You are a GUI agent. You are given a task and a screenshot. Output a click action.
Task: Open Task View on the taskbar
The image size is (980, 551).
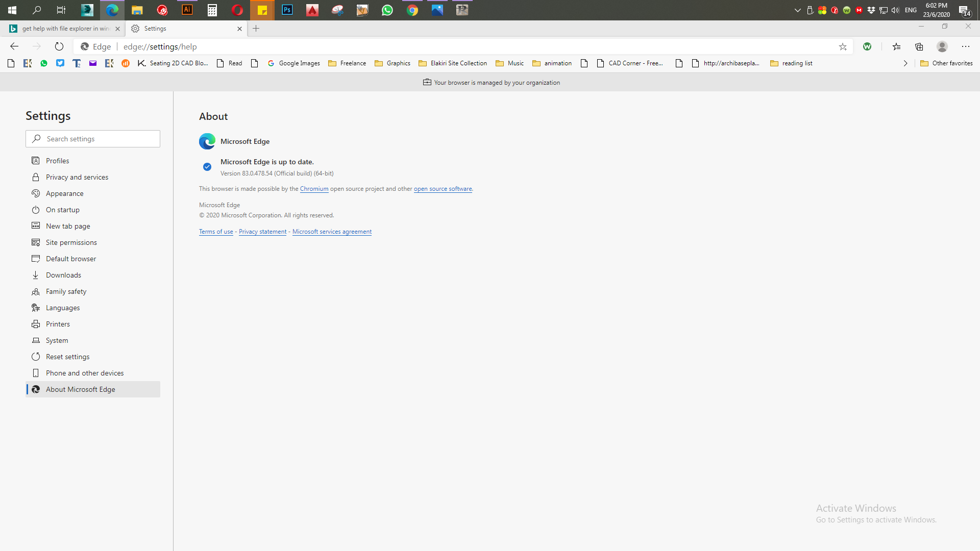click(x=61, y=10)
